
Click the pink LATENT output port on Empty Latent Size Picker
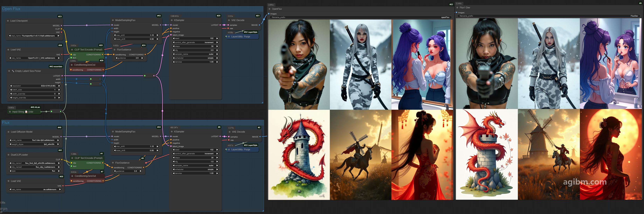[62, 76]
